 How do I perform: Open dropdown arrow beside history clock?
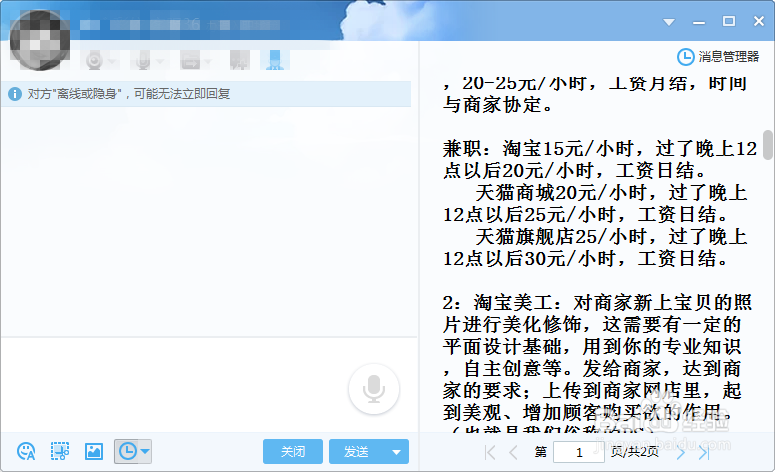click(145, 451)
